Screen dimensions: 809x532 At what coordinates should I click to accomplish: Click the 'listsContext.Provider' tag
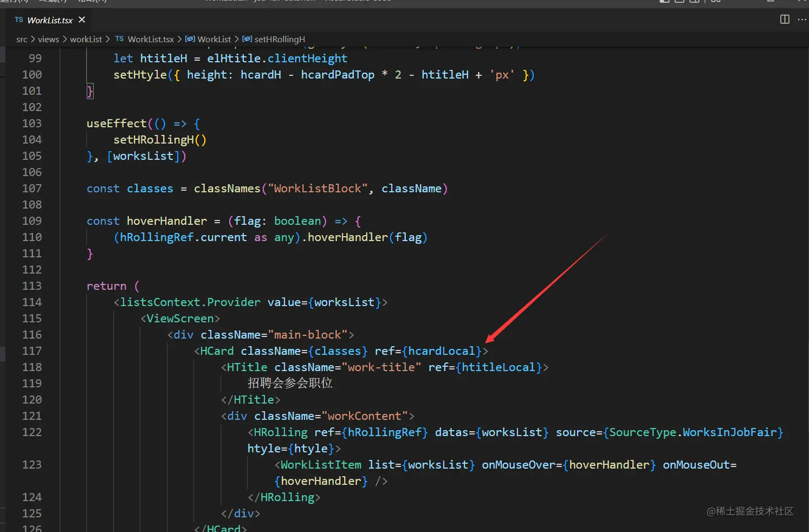[190, 302]
